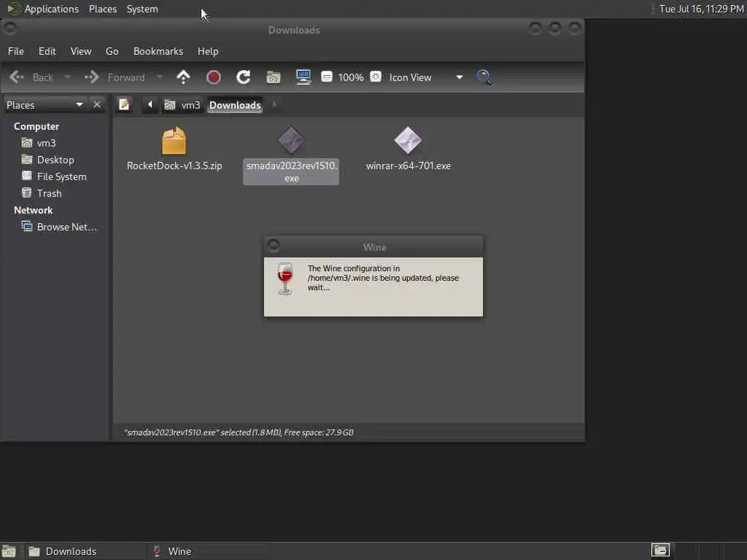Viewport: 747px width, 560px height.
Task: Select smadav2023rev1510.exe file icon
Action: click(291, 140)
